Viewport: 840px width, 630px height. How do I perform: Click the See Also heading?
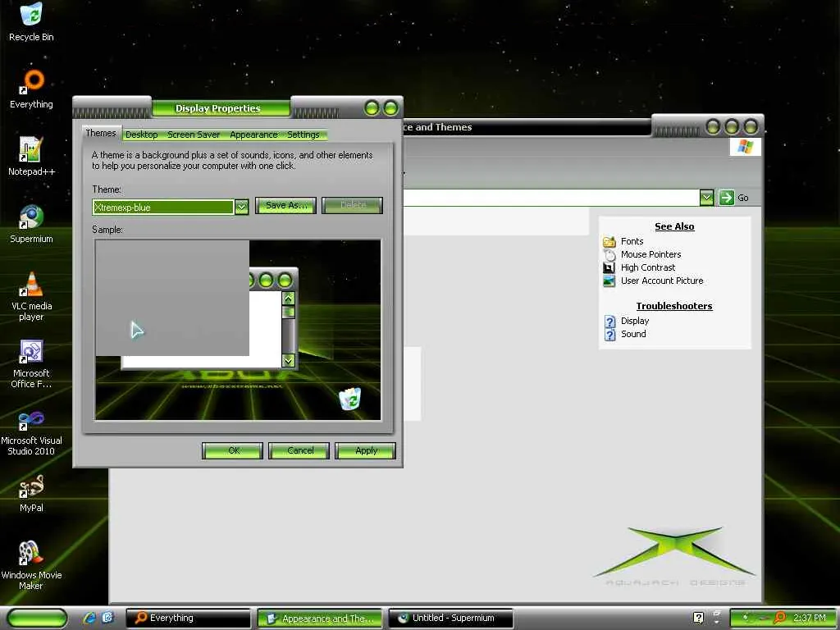coord(674,226)
